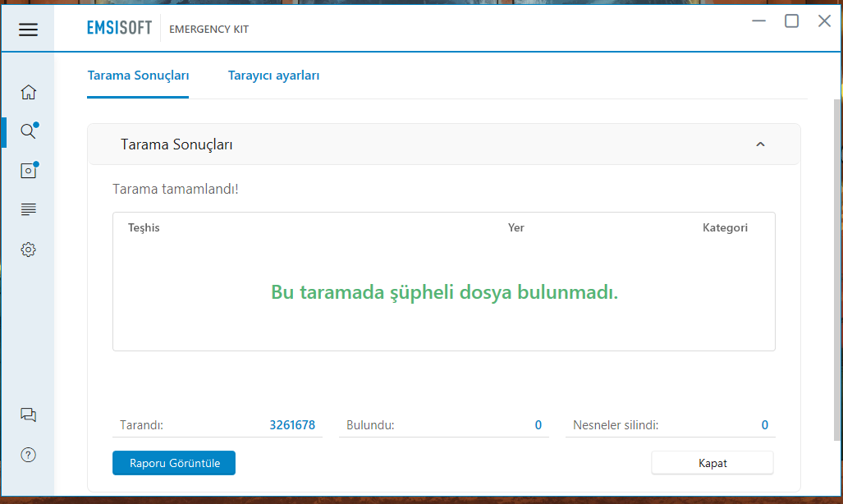Viewport: 843px width, 504px height.
Task: Select the Tarama Sonuçları tab
Action: pos(138,76)
